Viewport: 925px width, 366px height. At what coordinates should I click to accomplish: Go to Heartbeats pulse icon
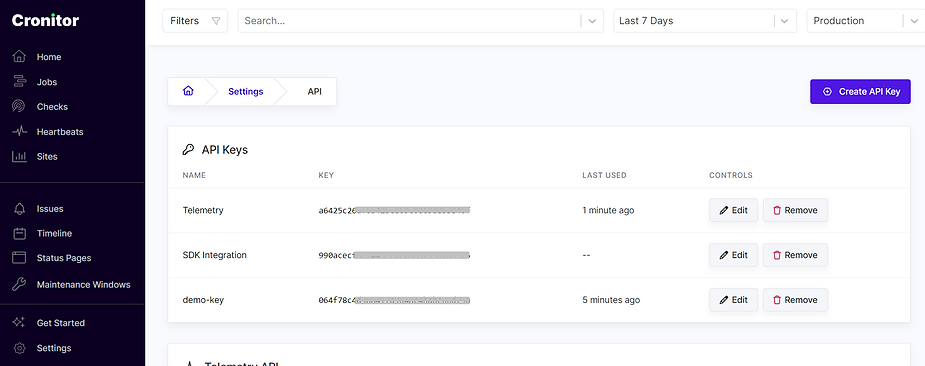[19, 132]
